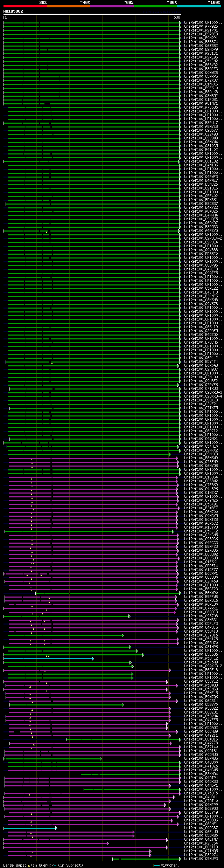
Task: Open hit UniRef100_Q6Z382
Action: click(201, 46)
